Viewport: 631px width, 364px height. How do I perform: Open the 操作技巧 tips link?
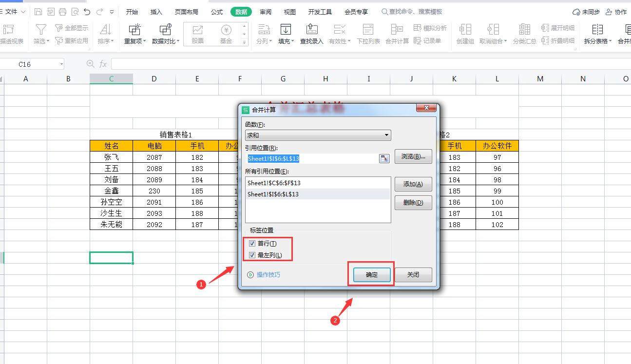(x=268, y=275)
